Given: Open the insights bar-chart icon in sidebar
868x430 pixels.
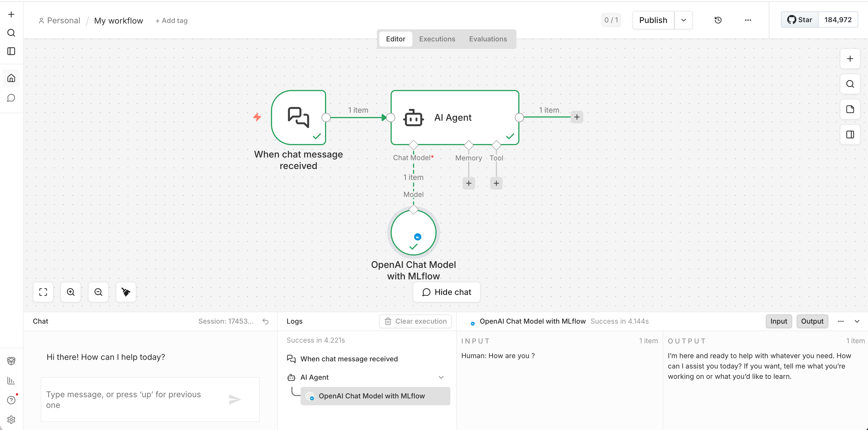Looking at the screenshot, I should click(x=11, y=381).
